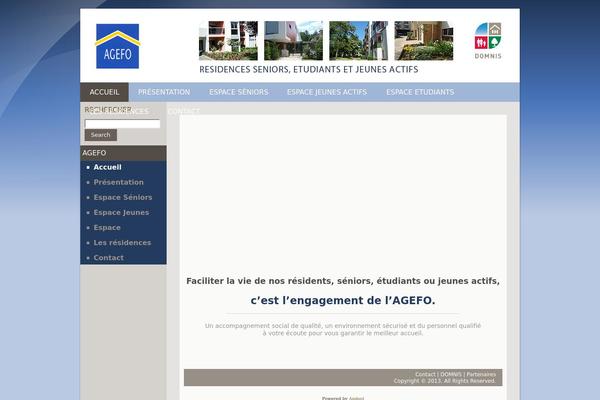Click the DOMNIS link in footer bar

tap(451, 374)
